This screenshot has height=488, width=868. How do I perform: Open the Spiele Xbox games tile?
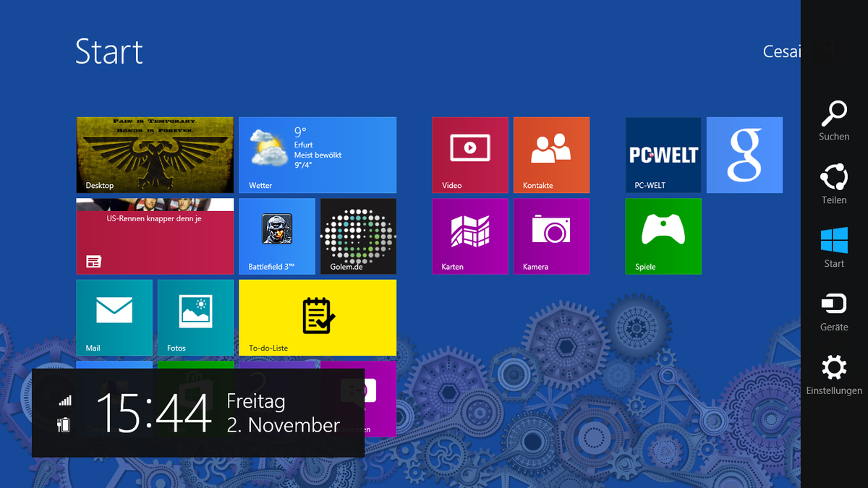pyautogui.click(x=663, y=236)
